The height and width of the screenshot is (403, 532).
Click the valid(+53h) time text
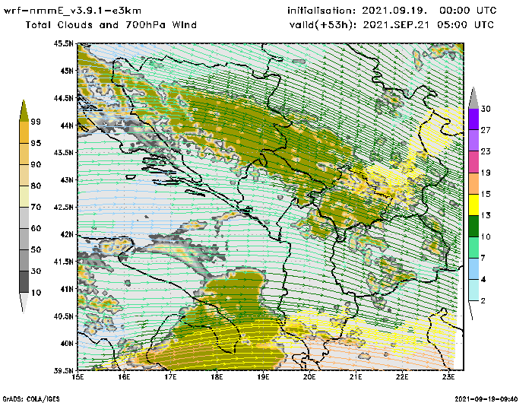point(391,25)
